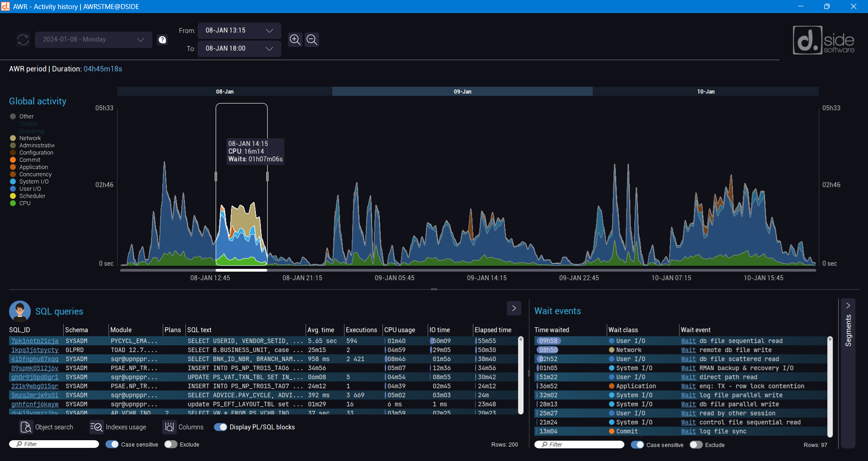Click the refresh icon beside the date selector
868x461 pixels.
click(x=23, y=40)
